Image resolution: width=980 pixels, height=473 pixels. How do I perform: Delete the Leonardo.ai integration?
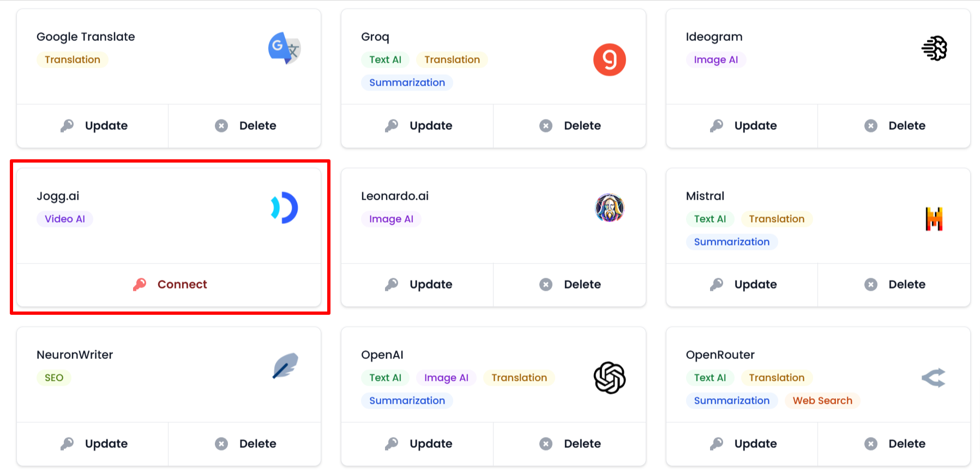(x=570, y=284)
